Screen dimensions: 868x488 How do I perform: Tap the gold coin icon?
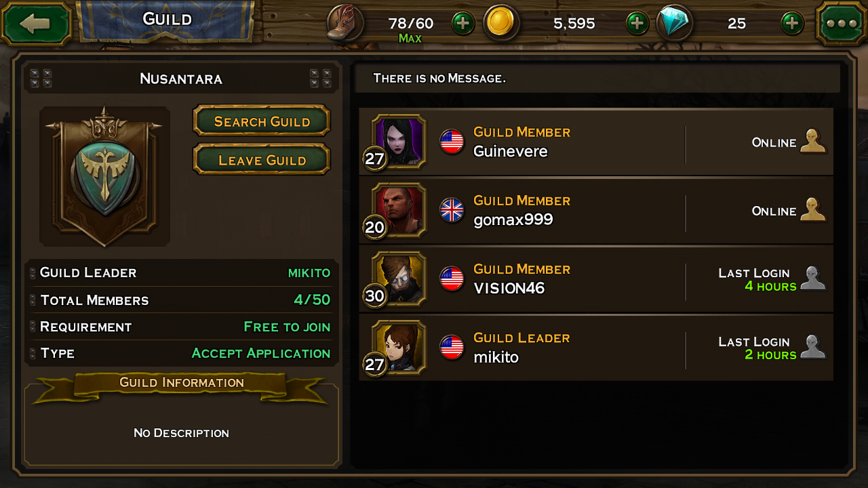501,23
